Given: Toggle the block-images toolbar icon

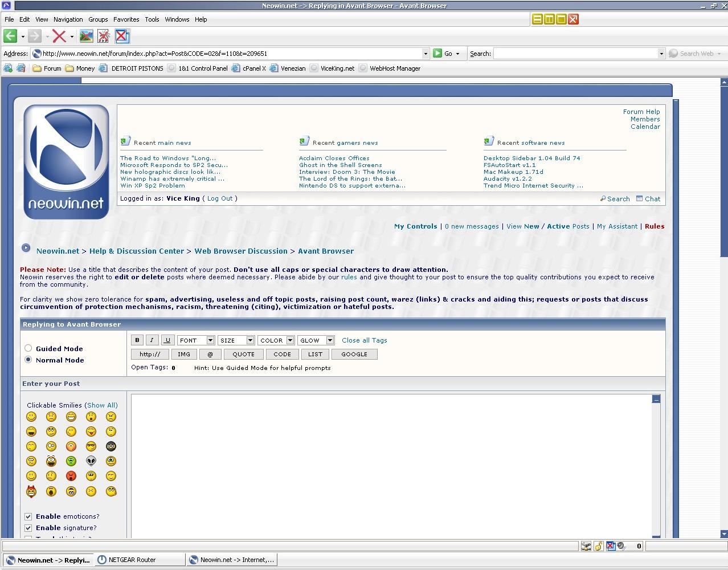Looking at the screenshot, I should coord(87,36).
